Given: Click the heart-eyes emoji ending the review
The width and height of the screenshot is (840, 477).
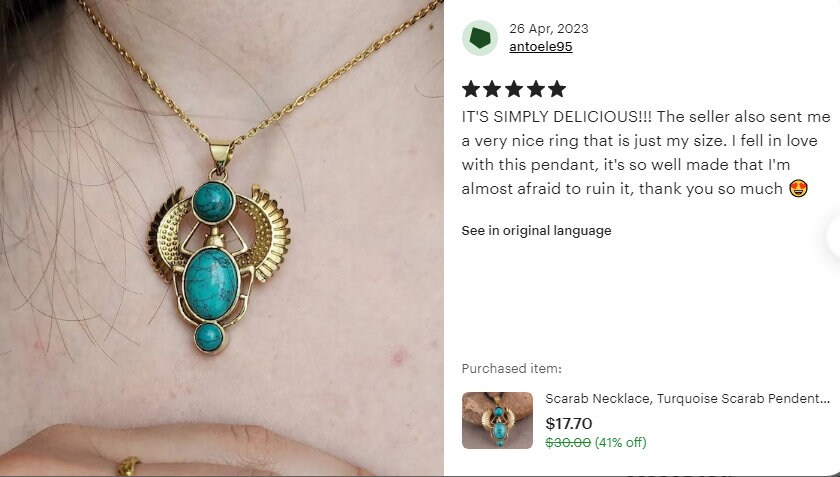Looking at the screenshot, I should [x=798, y=189].
